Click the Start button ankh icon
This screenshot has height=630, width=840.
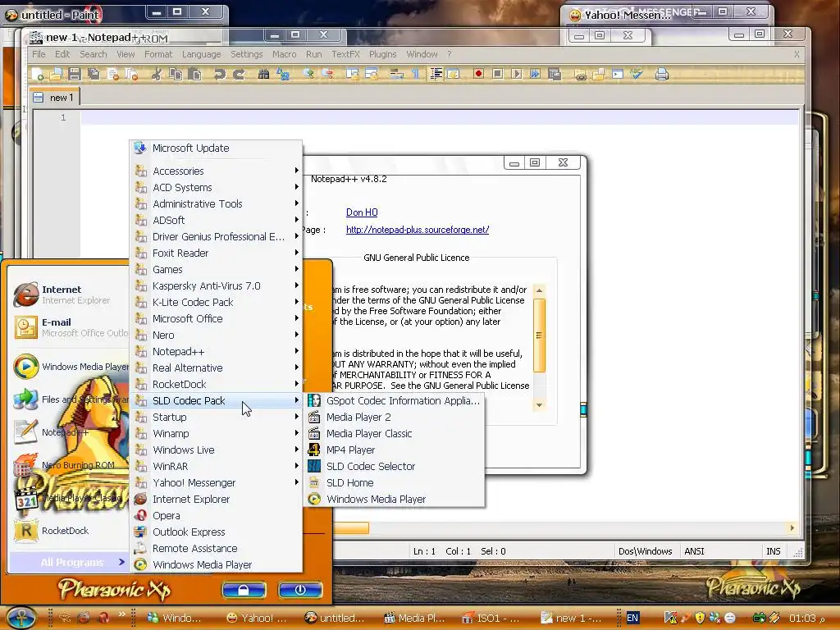21,617
